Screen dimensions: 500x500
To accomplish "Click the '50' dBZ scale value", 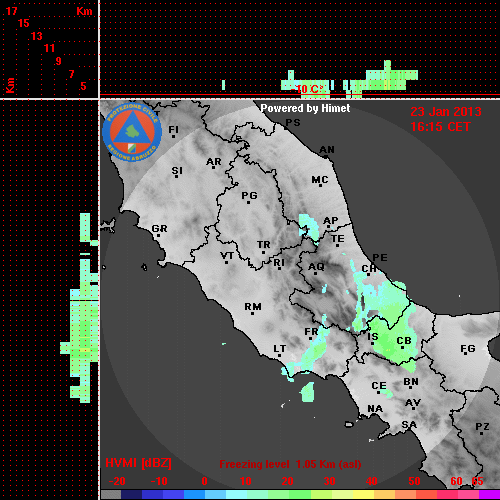I will 414,481.
